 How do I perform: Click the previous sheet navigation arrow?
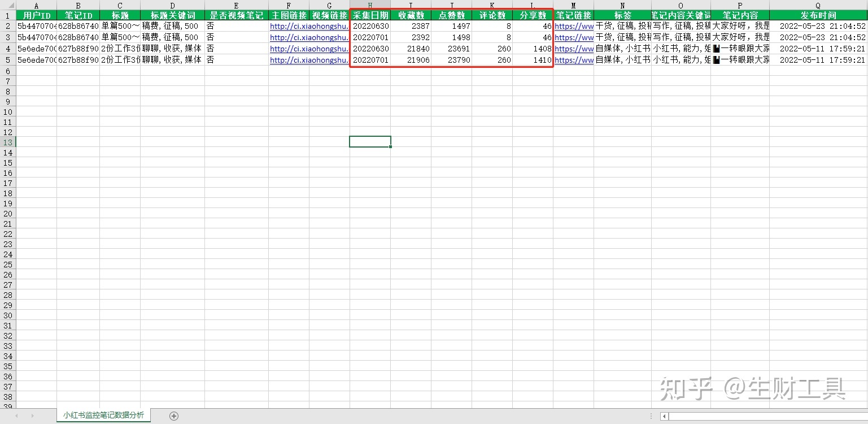pos(16,416)
